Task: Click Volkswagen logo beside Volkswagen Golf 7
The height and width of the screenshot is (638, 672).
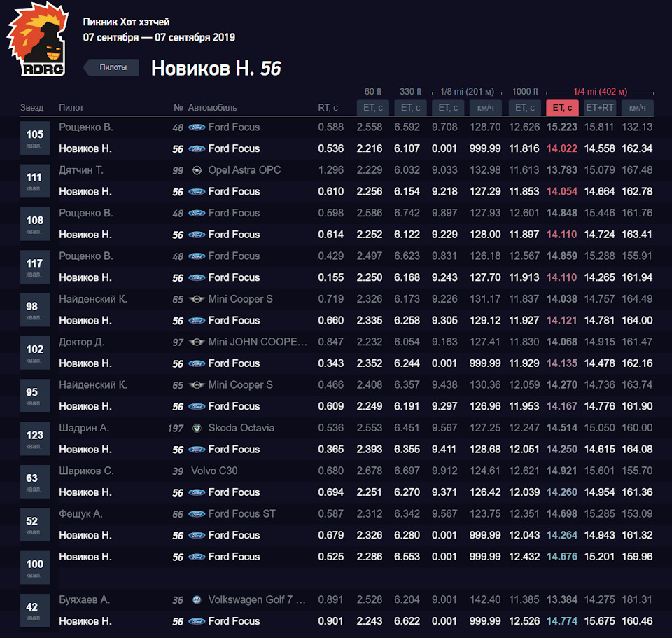Action: (x=197, y=600)
